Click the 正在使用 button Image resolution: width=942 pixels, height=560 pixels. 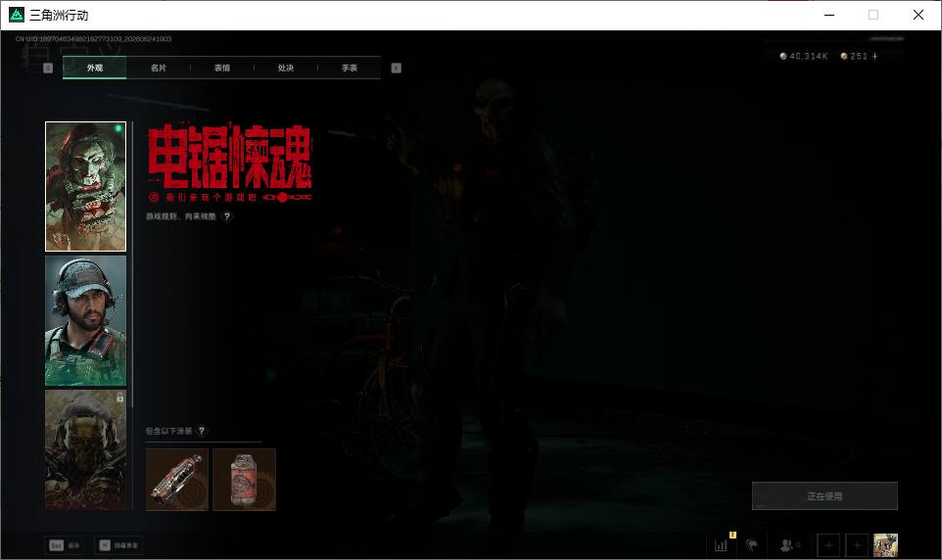[824, 495]
